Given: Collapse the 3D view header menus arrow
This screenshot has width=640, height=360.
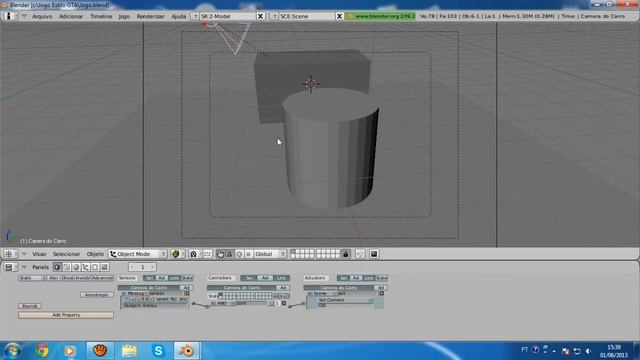Looking at the screenshot, I should tap(24, 254).
